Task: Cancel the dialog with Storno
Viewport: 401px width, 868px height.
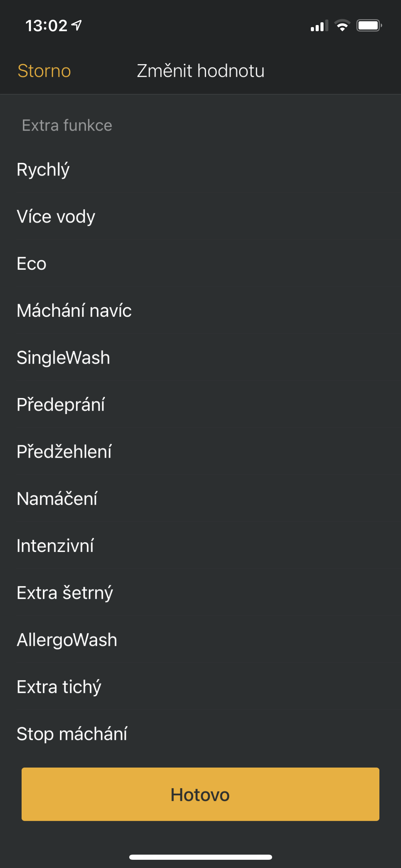Action: click(x=44, y=71)
